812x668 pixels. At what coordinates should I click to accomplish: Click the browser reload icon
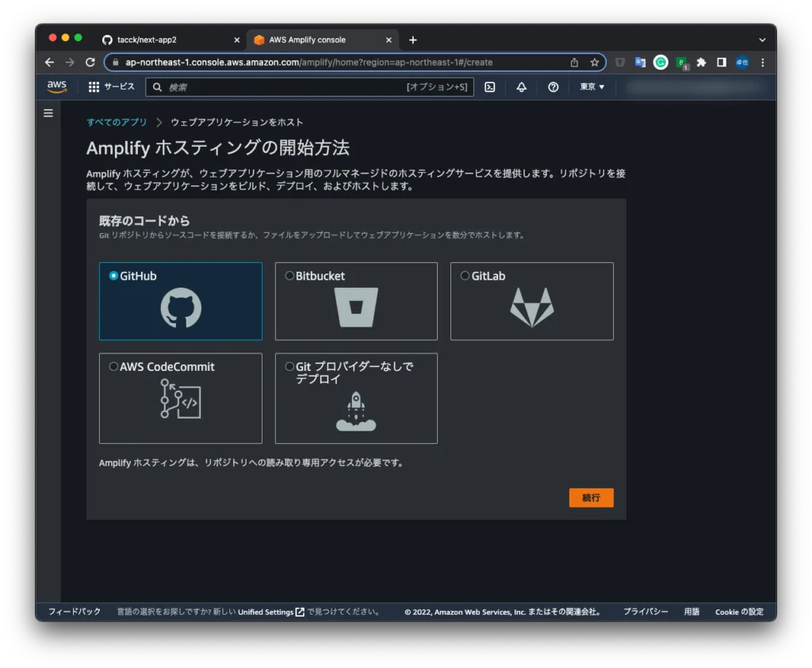pos(90,63)
